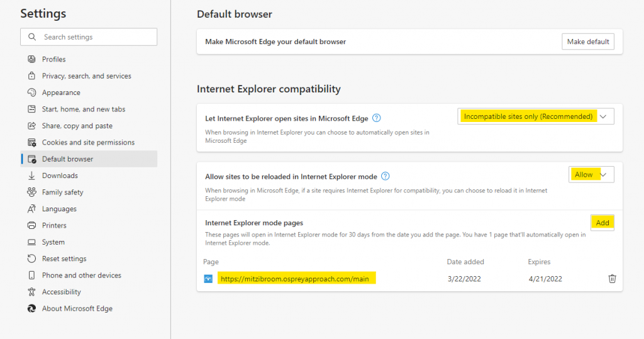Click the Privacy lock icon in the sidebar
644x339 pixels.
(31, 75)
